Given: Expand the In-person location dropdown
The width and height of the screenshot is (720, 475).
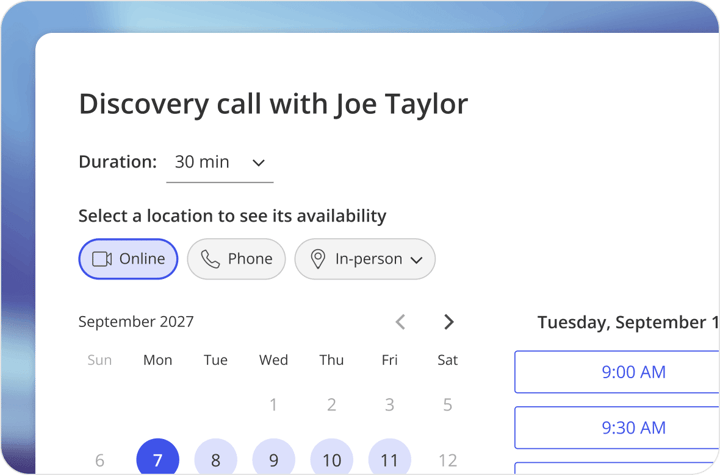Looking at the screenshot, I should point(365,259).
